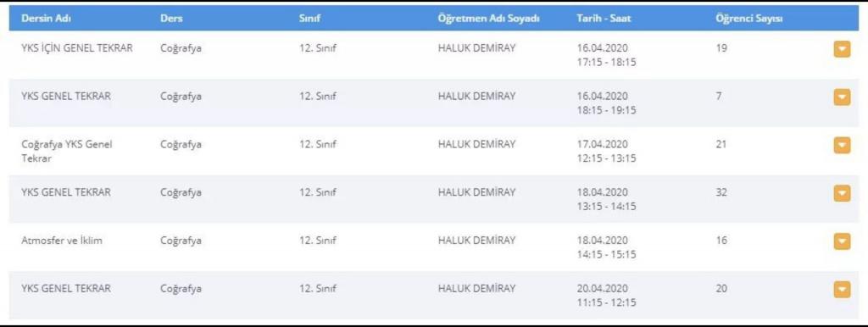Expand options for Atmosfer ve İklim row
This screenshot has width=868, height=327.
click(842, 241)
